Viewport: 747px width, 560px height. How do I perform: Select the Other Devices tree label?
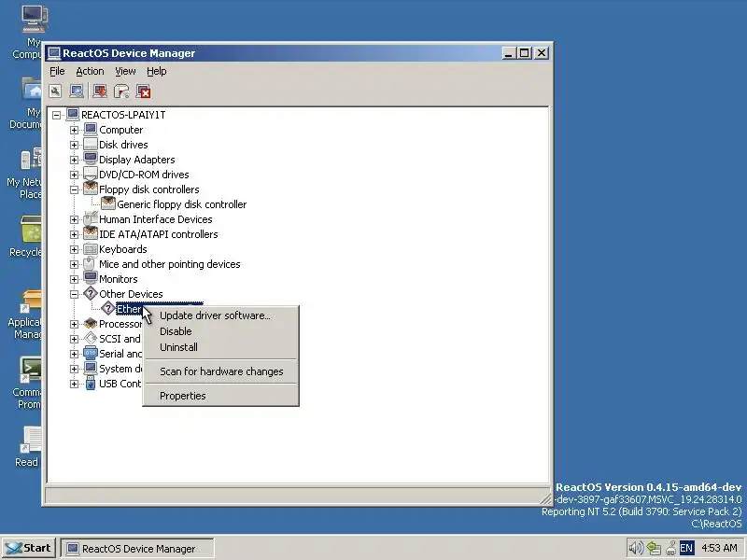click(131, 294)
